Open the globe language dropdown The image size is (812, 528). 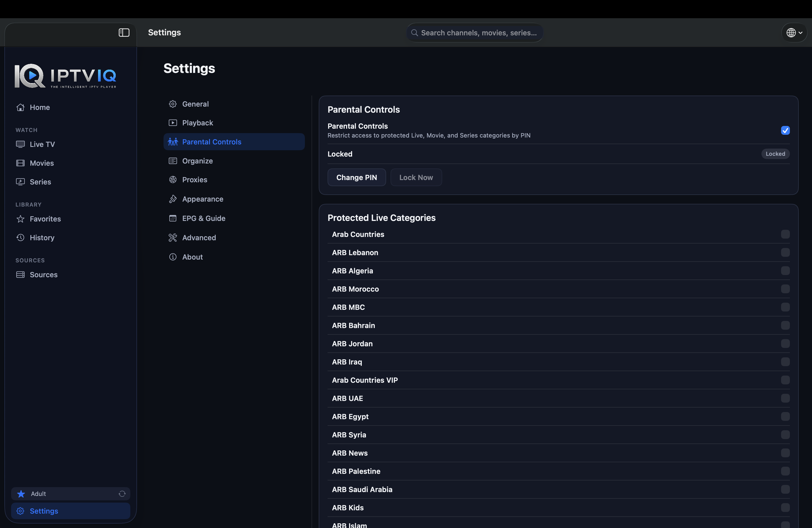tap(794, 33)
